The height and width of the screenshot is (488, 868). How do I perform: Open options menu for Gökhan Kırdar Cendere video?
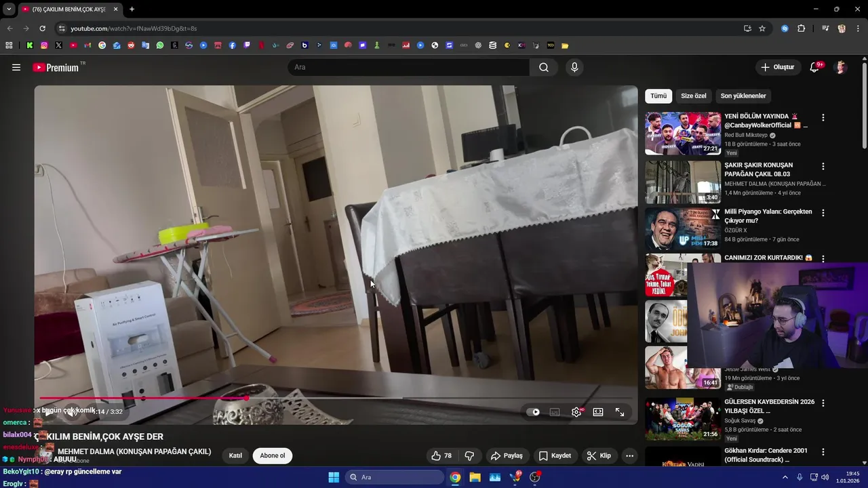coord(823,451)
